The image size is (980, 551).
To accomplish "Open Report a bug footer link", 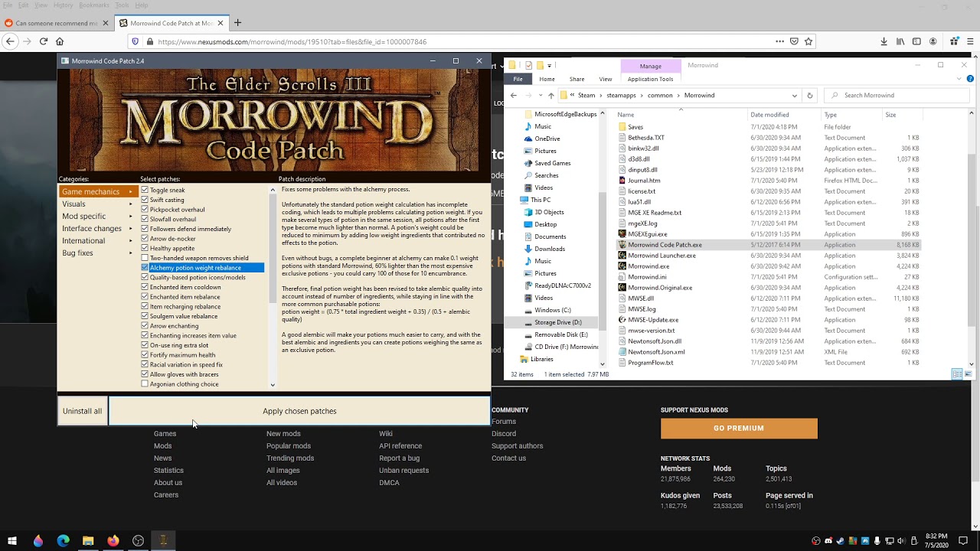I will click(399, 458).
